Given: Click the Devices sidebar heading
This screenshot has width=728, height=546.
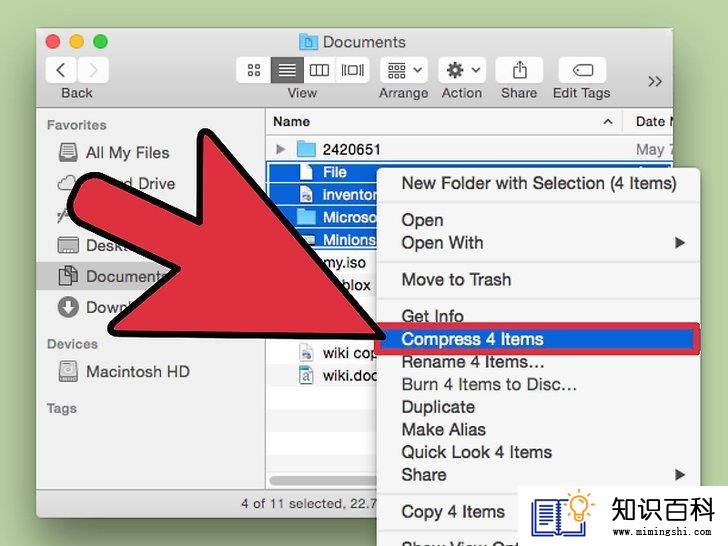Looking at the screenshot, I should pos(72,344).
